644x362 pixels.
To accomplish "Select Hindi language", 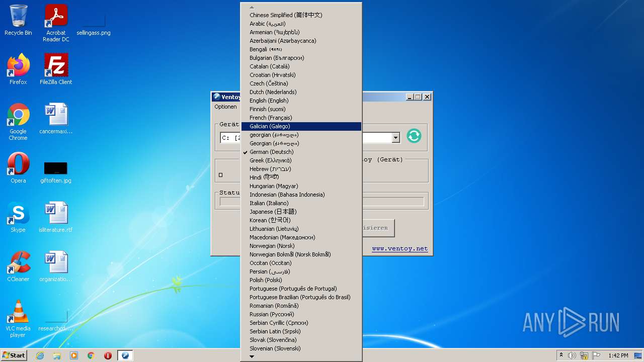I will (301, 177).
